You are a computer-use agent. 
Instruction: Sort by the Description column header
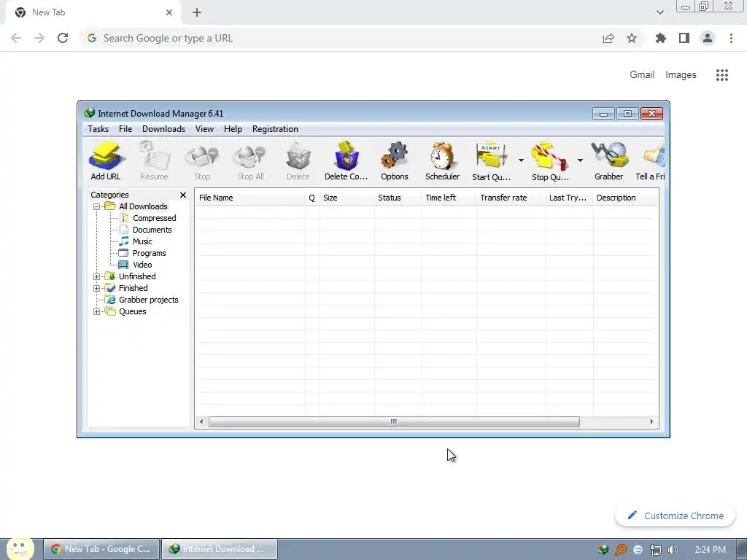[625, 198]
